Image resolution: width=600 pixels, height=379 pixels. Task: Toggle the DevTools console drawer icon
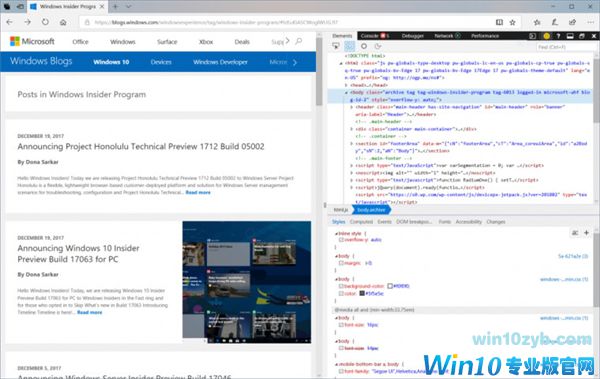[x=532, y=36]
